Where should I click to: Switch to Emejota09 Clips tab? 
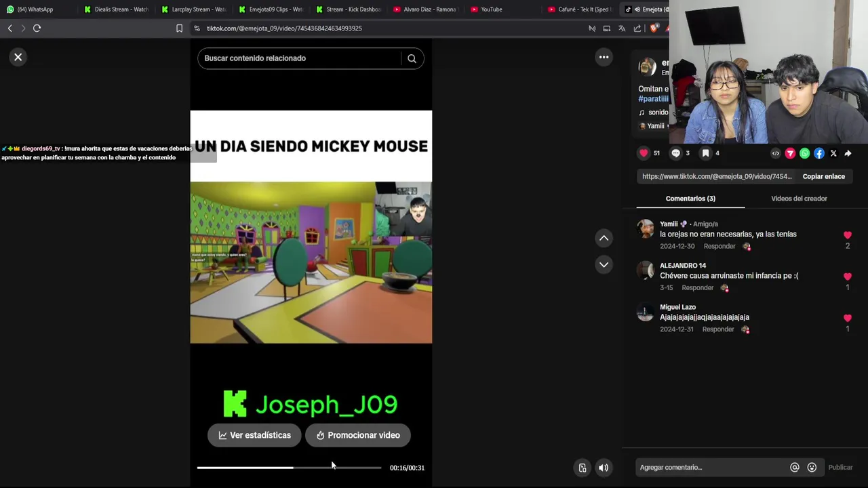(x=271, y=9)
